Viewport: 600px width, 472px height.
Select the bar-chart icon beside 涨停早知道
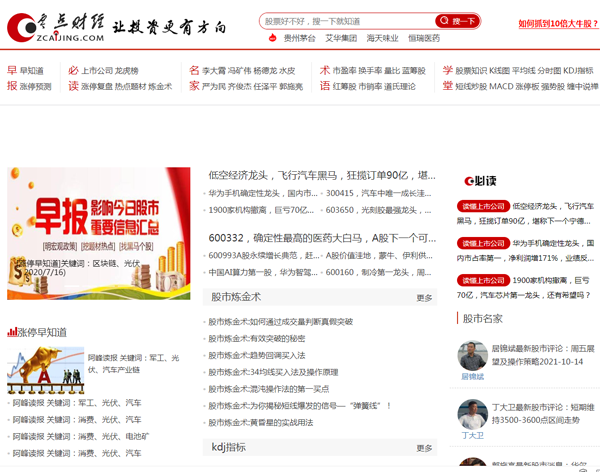[12, 332]
